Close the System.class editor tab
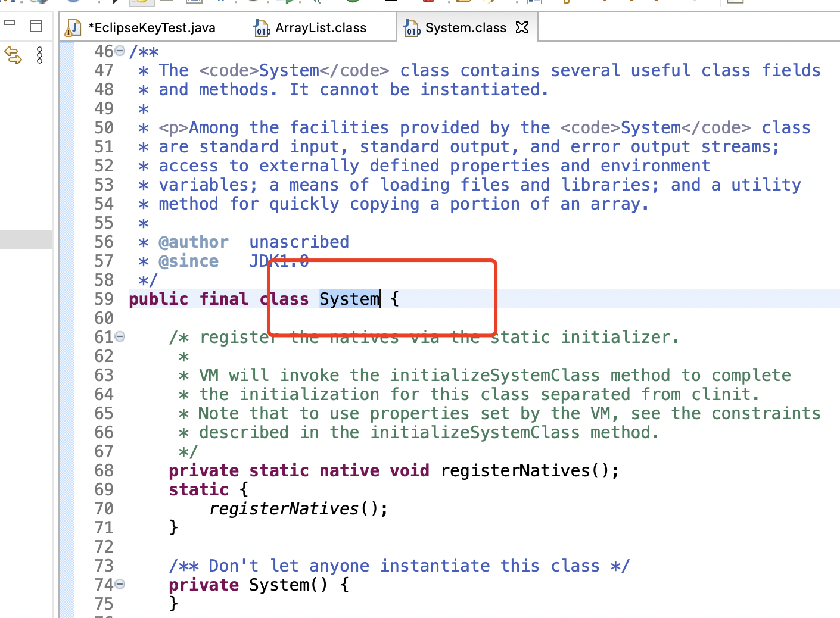Image resolution: width=840 pixels, height=618 pixels. pos(522,27)
